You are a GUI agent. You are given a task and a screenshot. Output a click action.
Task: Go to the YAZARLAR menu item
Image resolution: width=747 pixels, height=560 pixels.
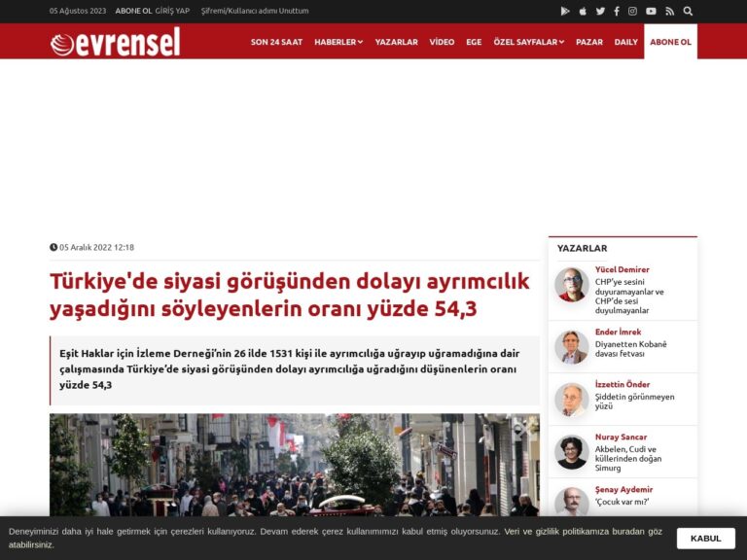pyautogui.click(x=396, y=43)
